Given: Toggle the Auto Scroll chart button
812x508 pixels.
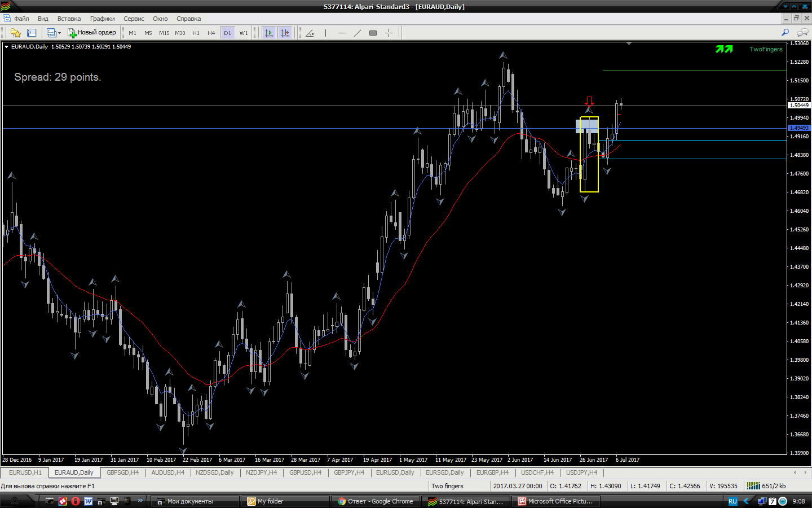Looking at the screenshot, I should 269,33.
